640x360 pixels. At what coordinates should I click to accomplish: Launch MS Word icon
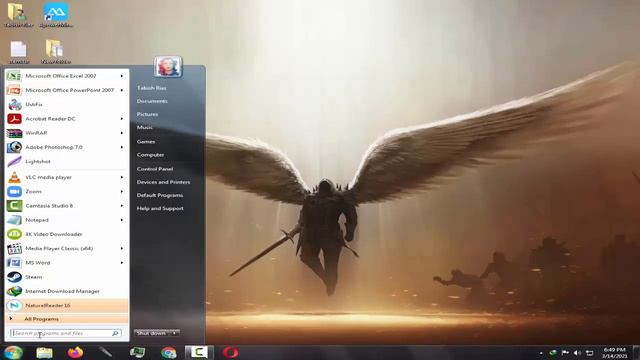14,263
